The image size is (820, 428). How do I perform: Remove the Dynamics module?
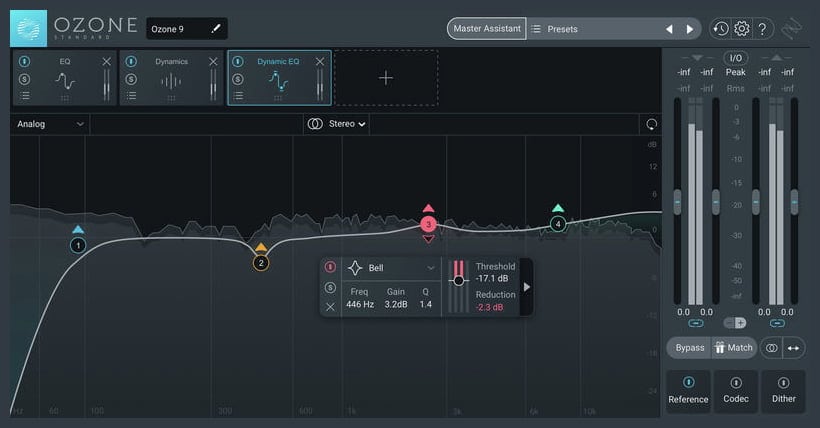tap(213, 62)
